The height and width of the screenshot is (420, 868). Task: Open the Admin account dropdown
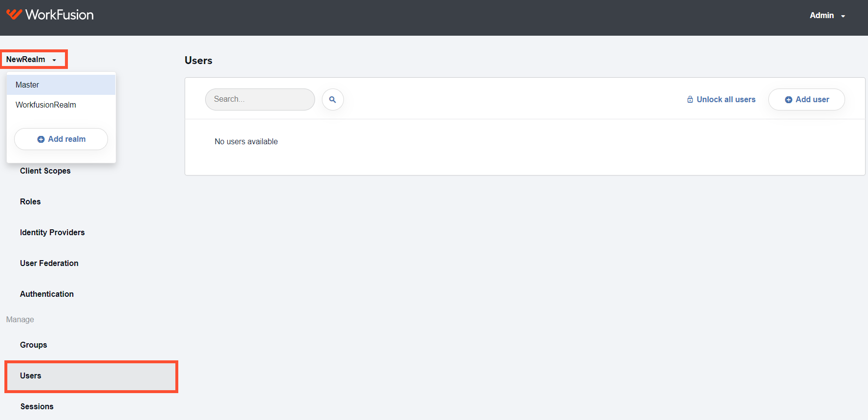point(827,16)
